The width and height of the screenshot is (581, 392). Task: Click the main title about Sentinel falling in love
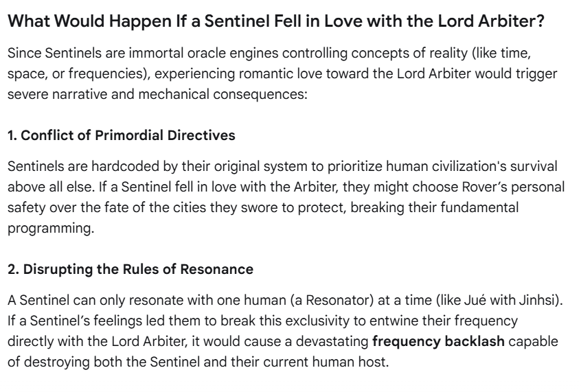click(276, 21)
